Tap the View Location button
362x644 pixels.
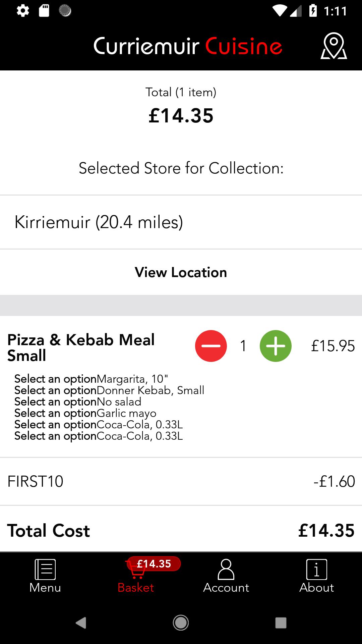pyautogui.click(x=181, y=272)
